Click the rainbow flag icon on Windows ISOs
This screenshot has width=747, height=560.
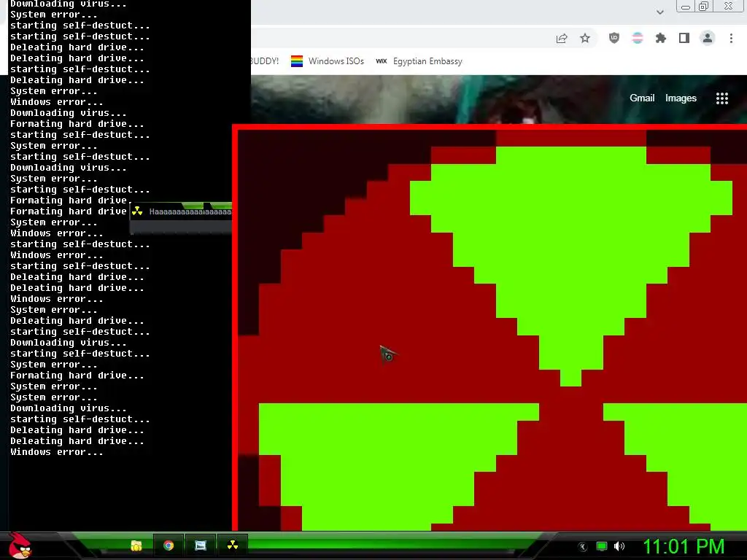[x=297, y=61]
